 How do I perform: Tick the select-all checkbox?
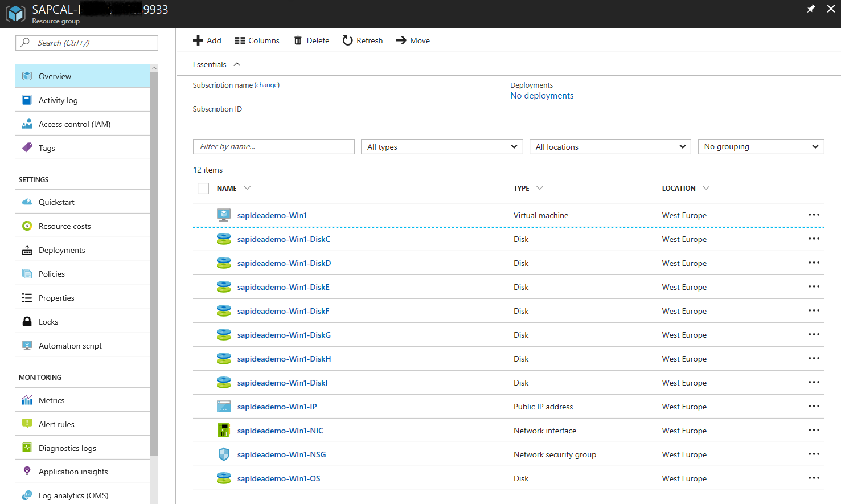click(x=203, y=189)
